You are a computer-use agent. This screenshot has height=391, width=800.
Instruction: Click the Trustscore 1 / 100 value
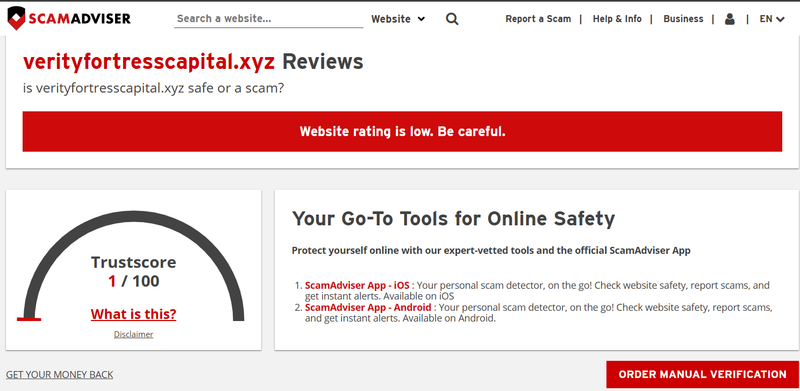pos(134,281)
